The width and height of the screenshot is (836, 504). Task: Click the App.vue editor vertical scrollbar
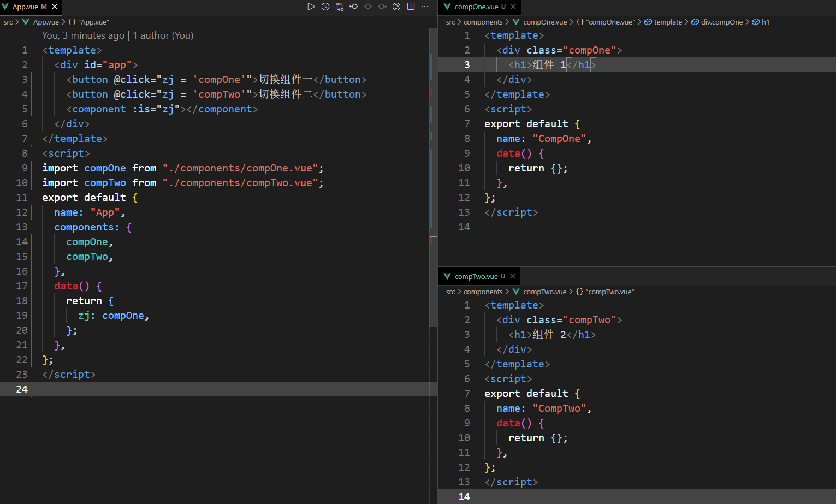pyautogui.click(x=434, y=177)
